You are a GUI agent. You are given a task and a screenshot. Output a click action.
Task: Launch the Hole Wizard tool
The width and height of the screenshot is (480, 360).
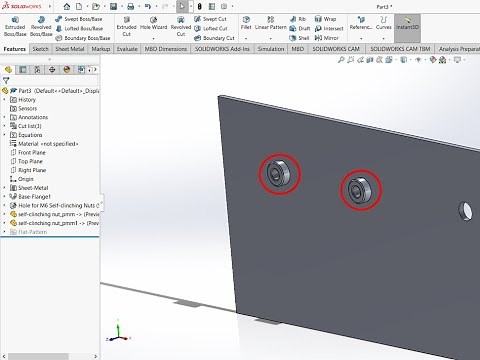pyautogui.click(x=153, y=23)
